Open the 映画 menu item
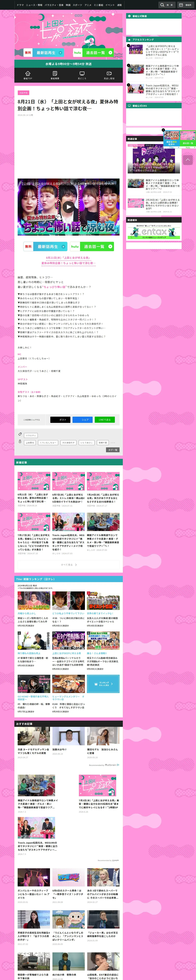196x980 pixels. click(68, 5)
